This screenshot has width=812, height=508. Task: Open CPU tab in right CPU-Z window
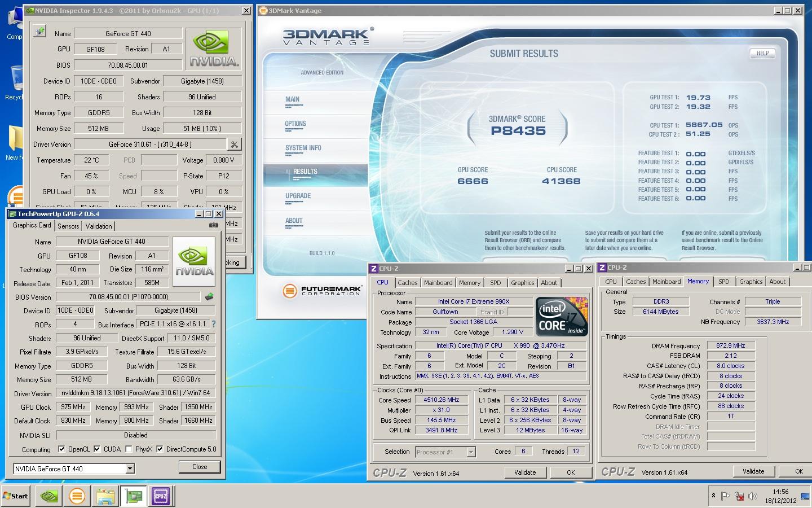click(x=611, y=282)
